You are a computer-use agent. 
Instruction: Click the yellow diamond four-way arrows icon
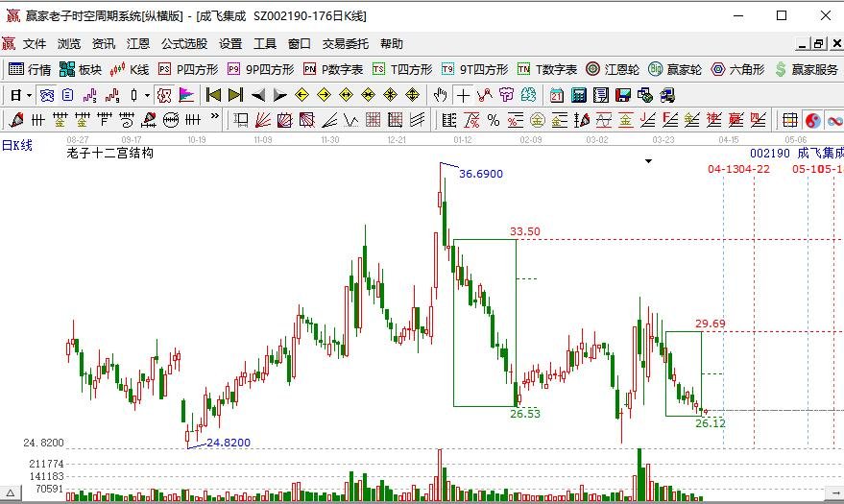pyautogui.click(x=412, y=95)
